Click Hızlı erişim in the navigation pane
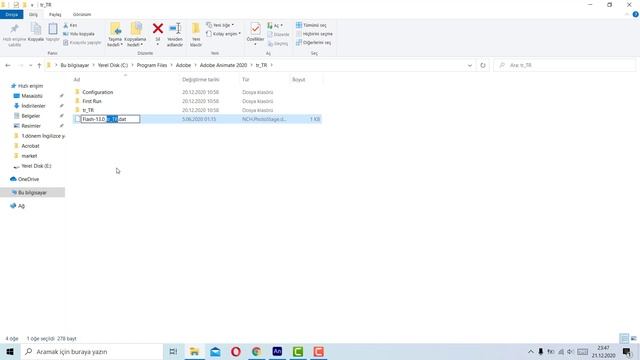This screenshot has width=640, height=360. click(30, 86)
